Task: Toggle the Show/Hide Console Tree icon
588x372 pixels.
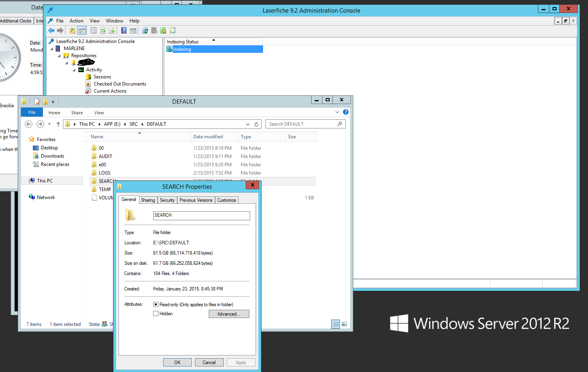Action: click(82, 31)
